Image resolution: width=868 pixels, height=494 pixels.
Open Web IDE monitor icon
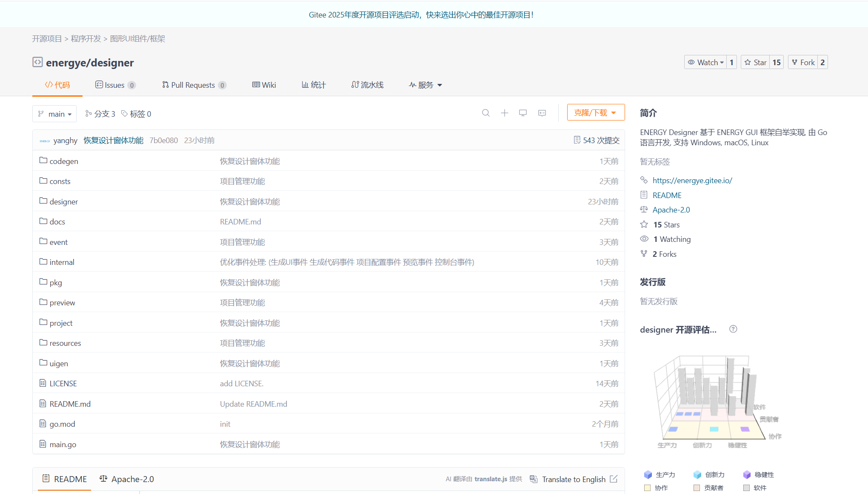523,113
